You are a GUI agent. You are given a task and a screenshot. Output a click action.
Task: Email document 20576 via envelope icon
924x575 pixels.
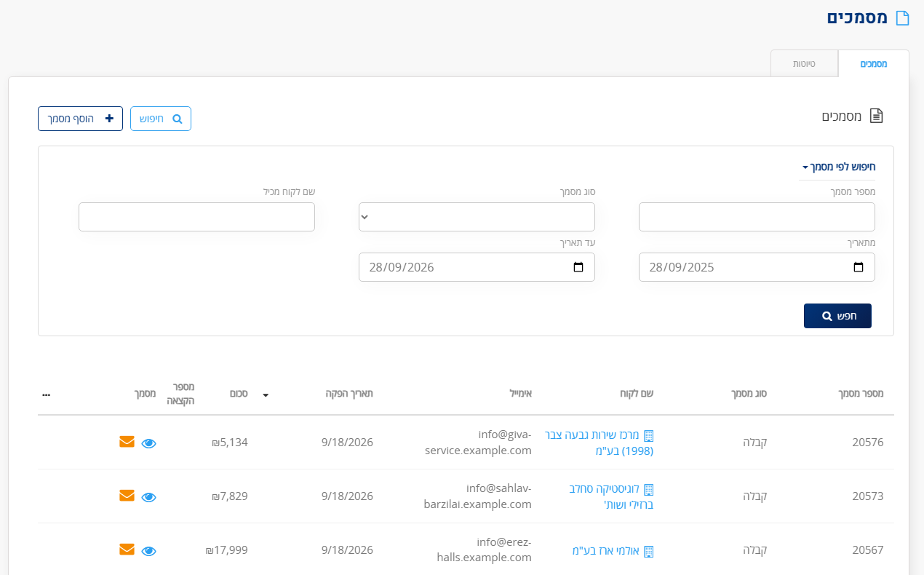click(x=127, y=442)
